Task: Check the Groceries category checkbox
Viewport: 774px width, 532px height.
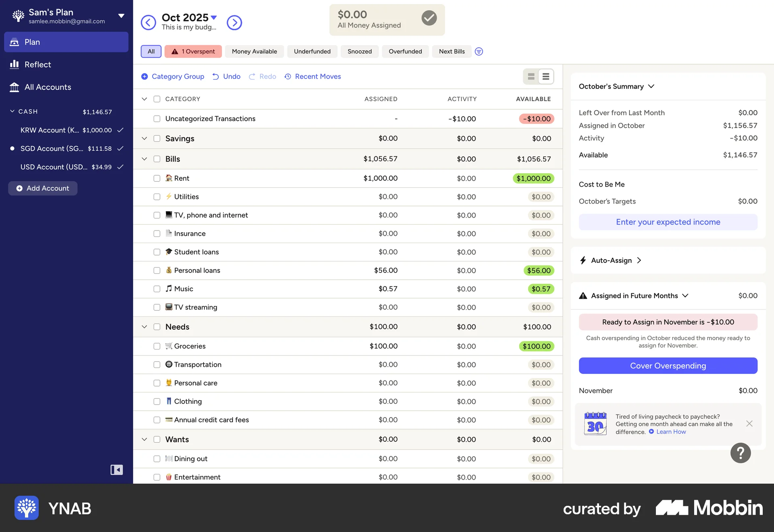Action: [157, 346]
